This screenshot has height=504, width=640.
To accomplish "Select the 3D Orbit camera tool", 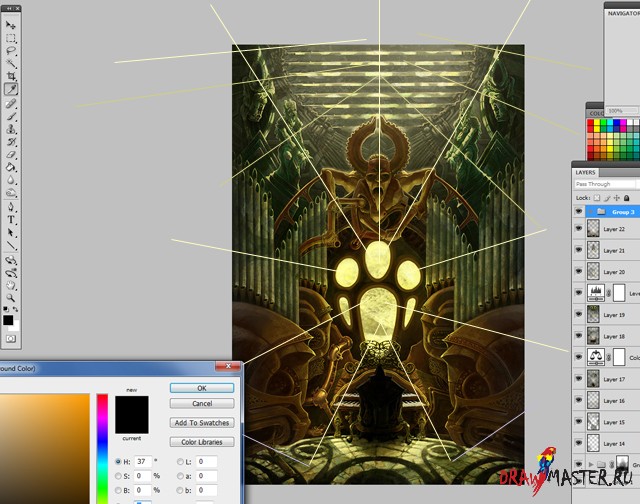I will [11, 273].
